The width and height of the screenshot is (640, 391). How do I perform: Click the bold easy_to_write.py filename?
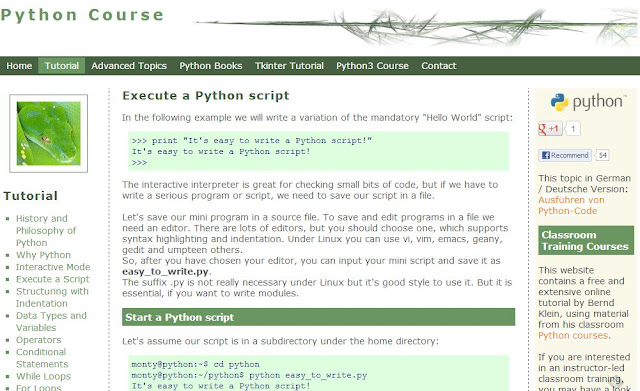165,272
